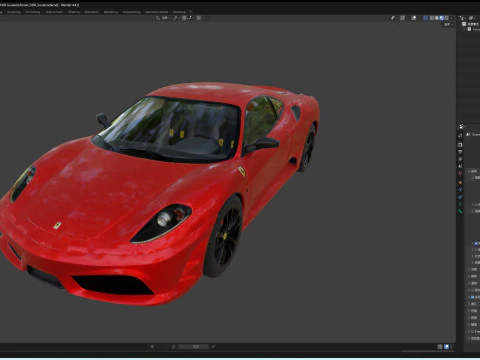This screenshot has height=360, width=480.
Task: Switch viewport shading to Rendered
Action: (x=446, y=18)
